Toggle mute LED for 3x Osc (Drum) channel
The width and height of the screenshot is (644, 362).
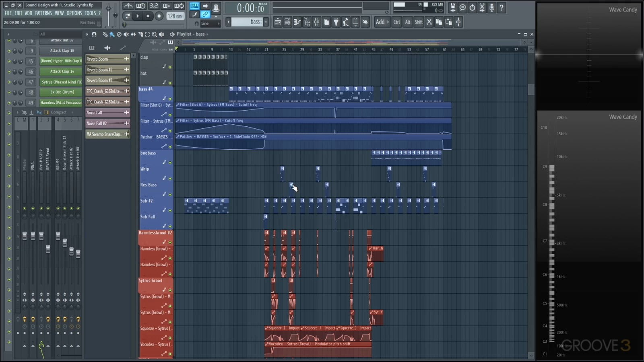click(x=9, y=92)
